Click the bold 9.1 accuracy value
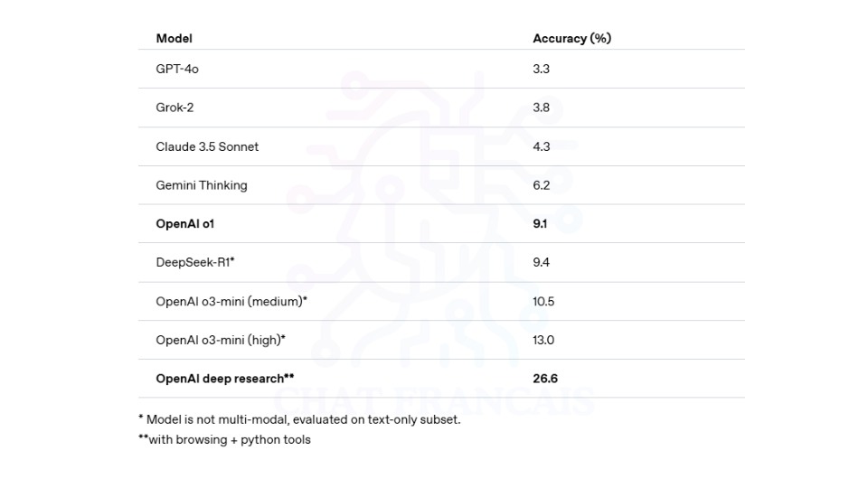 pos(540,223)
